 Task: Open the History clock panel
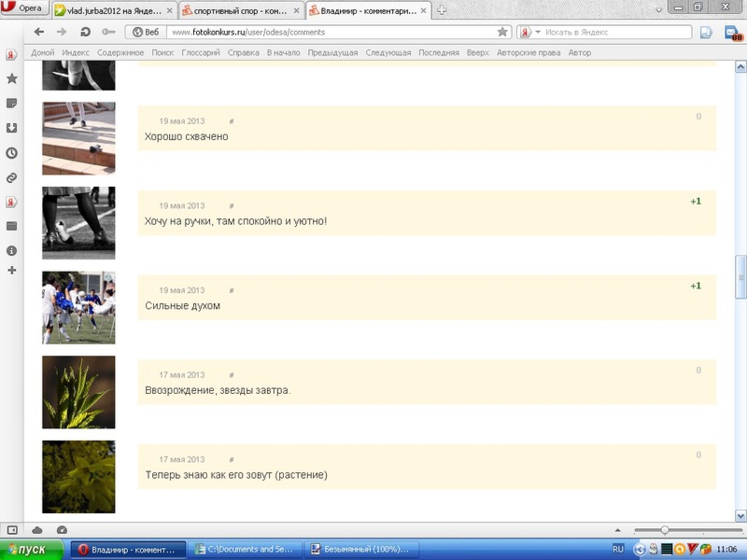(x=12, y=153)
